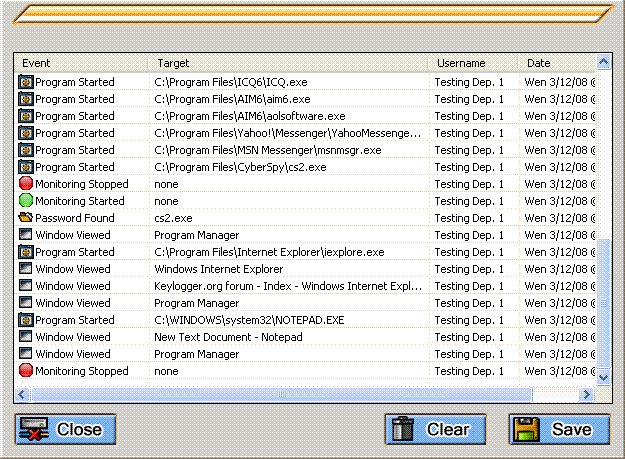Click the horizontal scrollbar right arrow
625x459 pixels.
pos(588,393)
